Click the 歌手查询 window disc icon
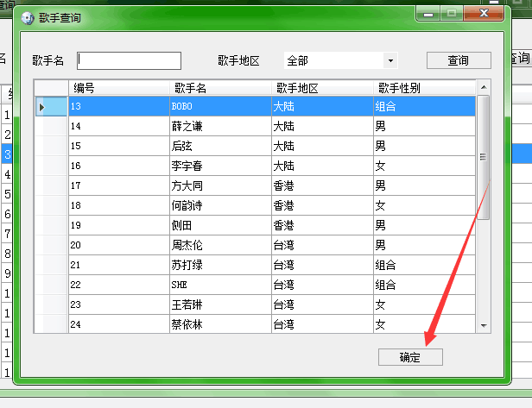Screen dimensions: 532x408 pyautogui.click(x=28, y=18)
